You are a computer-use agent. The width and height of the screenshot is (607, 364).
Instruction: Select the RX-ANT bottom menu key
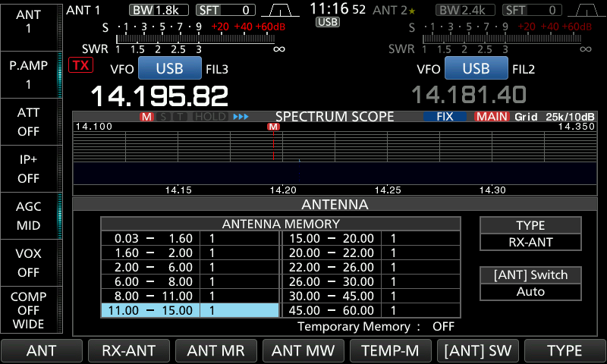[x=127, y=350]
